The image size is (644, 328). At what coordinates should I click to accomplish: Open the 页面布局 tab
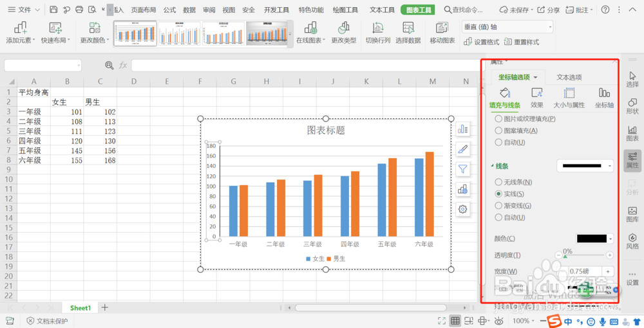(144, 10)
